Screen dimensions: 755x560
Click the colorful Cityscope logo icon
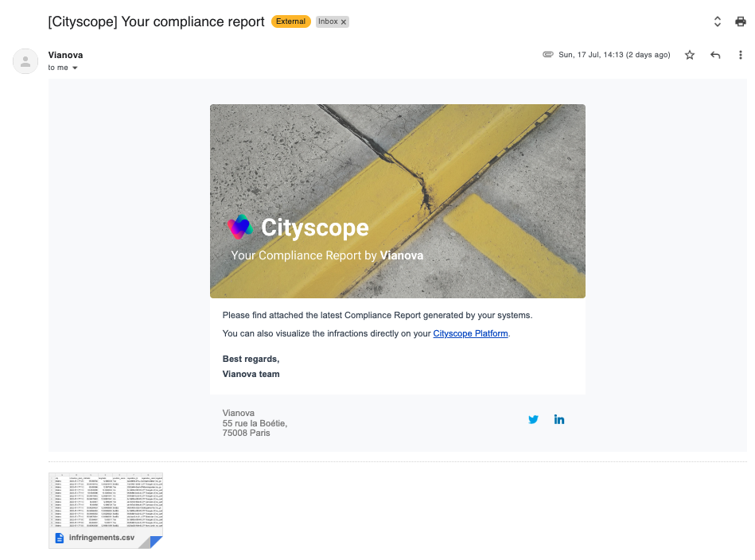click(239, 227)
